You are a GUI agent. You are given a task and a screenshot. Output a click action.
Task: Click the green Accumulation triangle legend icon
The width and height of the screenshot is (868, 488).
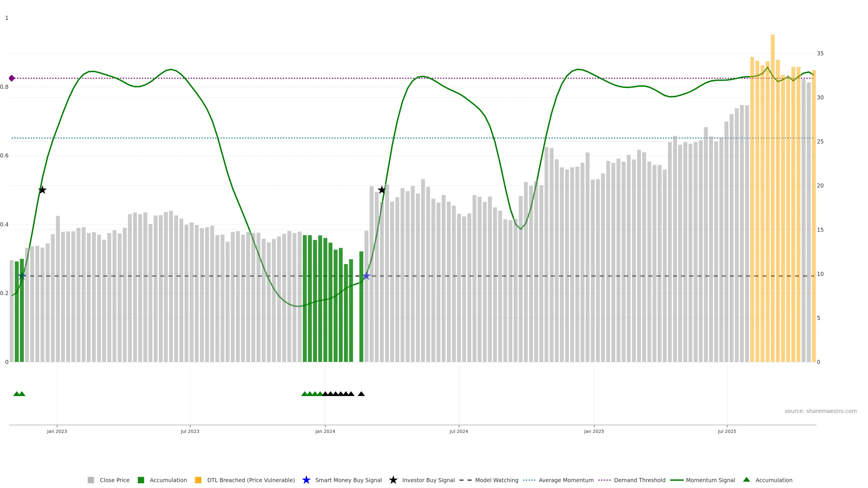[x=746, y=480]
